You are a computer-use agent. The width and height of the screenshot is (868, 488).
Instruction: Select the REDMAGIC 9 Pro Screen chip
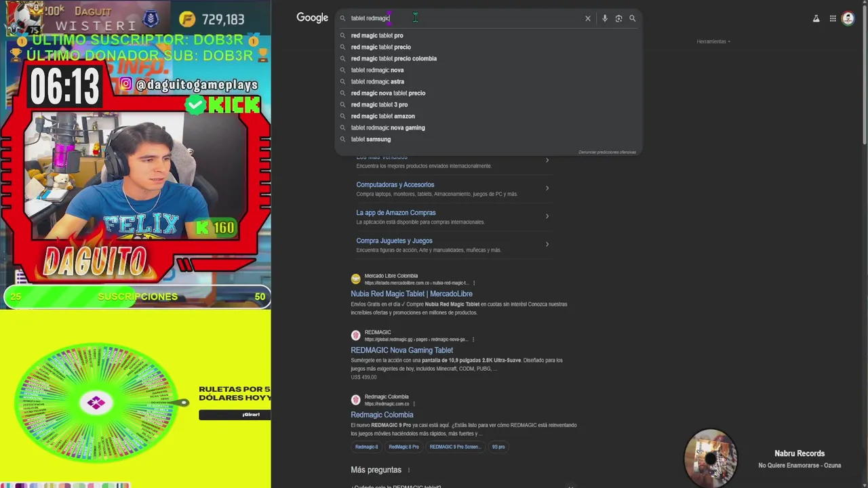(455, 447)
